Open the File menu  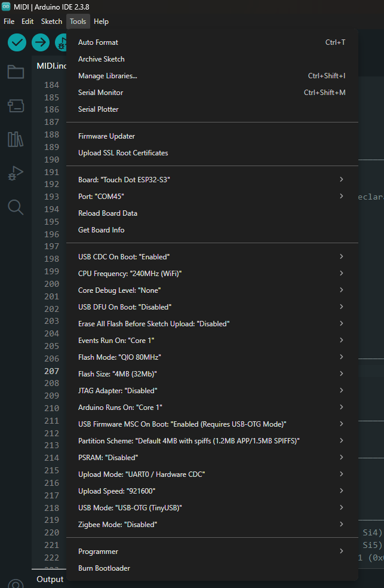click(x=9, y=22)
